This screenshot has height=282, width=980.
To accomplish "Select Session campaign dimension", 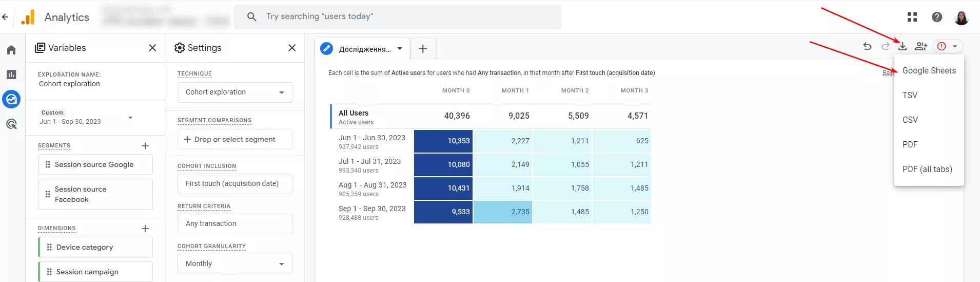I will [96, 272].
